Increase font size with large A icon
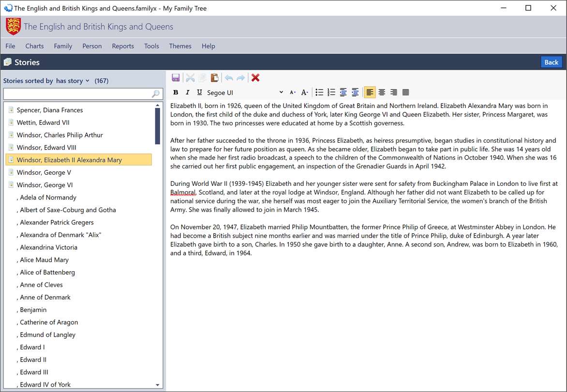567x392 pixels. tap(305, 92)
